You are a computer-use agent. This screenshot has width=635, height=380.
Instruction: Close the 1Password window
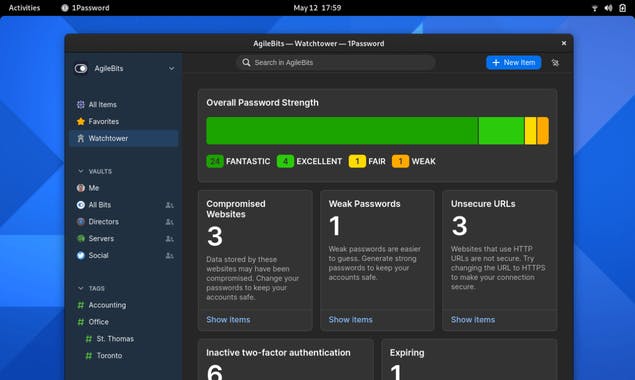tap(564, 43)
